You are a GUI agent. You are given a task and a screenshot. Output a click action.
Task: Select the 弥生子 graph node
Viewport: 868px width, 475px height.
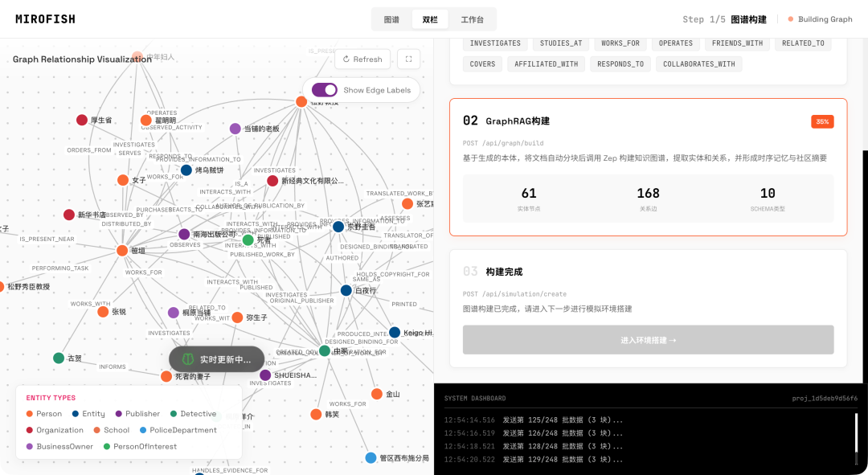point(237,317)
